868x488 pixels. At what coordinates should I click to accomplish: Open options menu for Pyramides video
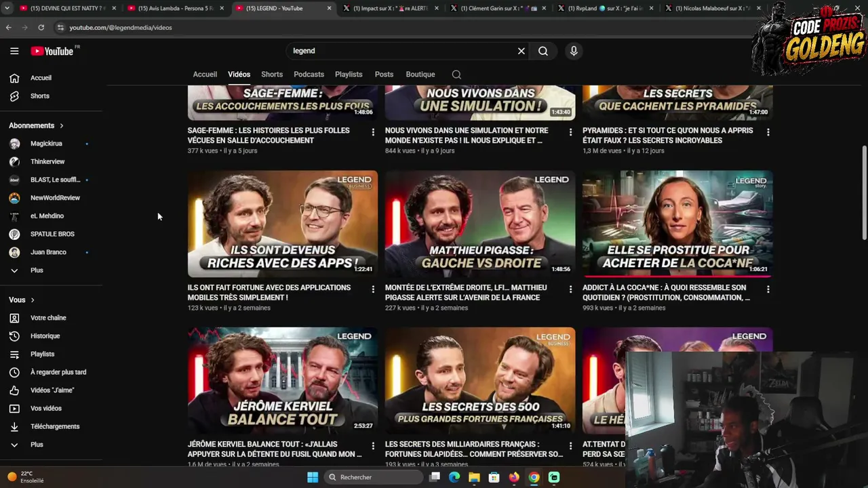[x=768, y=132]
